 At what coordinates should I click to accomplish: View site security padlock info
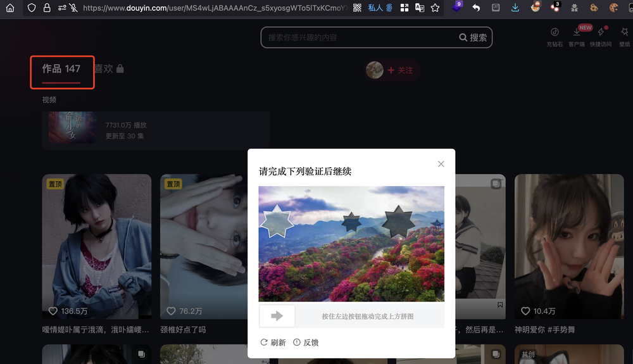tap(47, 8)
